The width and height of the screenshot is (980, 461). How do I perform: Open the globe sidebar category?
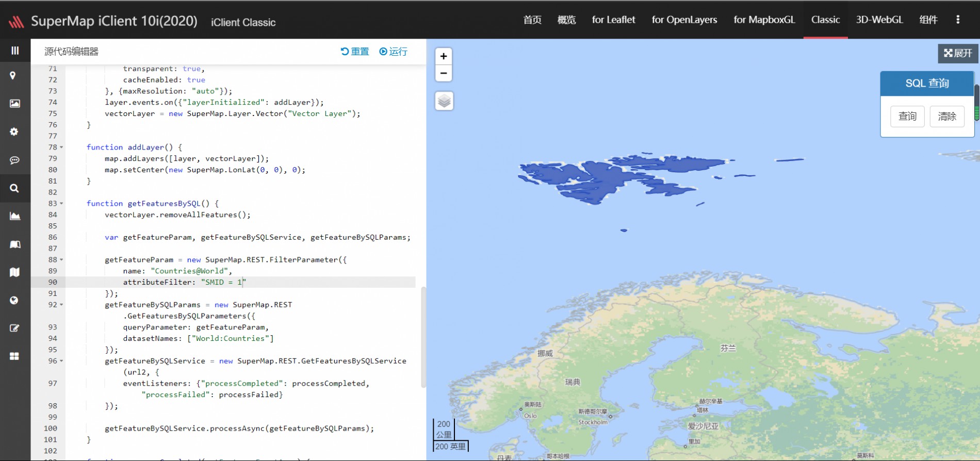14,300
